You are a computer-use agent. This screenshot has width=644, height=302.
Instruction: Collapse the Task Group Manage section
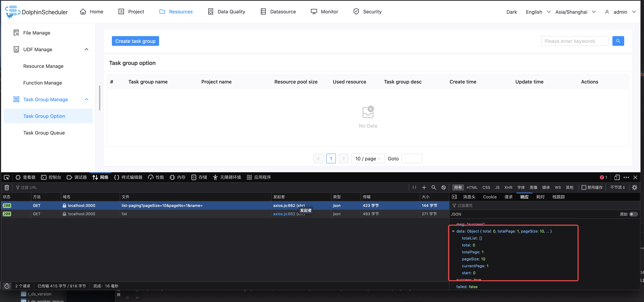click(86, 99)
